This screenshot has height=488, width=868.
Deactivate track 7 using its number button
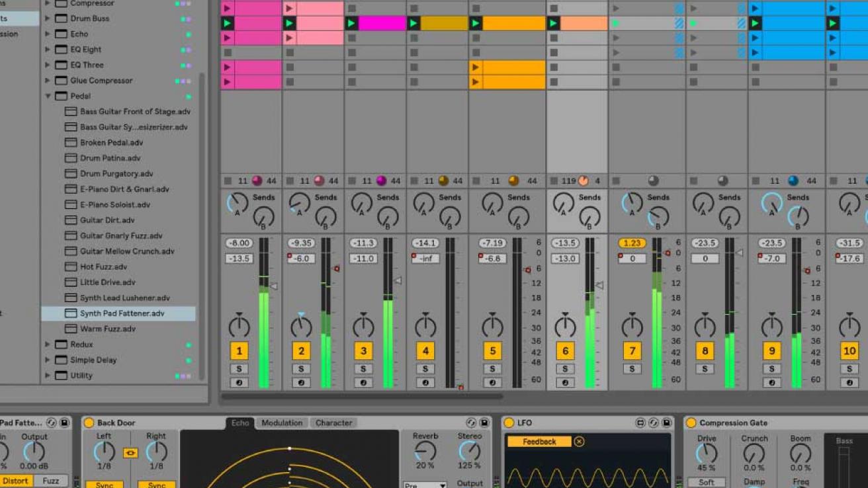coord(632,351)
